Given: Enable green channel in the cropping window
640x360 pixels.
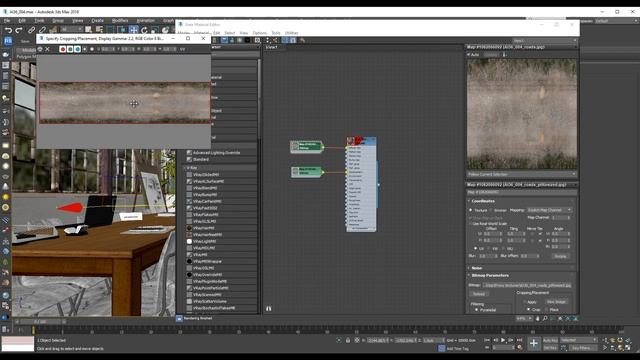Looking at the screenshot, I should tap(70, 49).
